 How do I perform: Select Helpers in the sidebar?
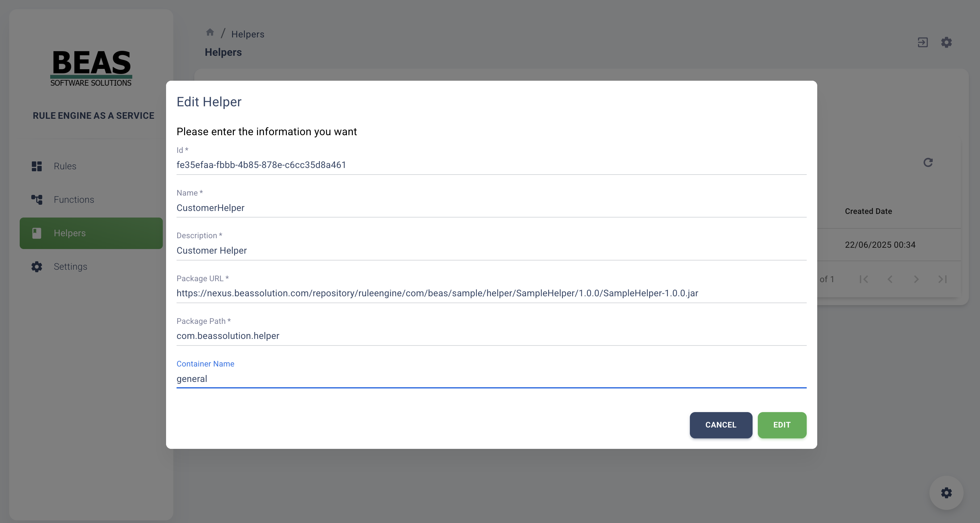(91, 233)
